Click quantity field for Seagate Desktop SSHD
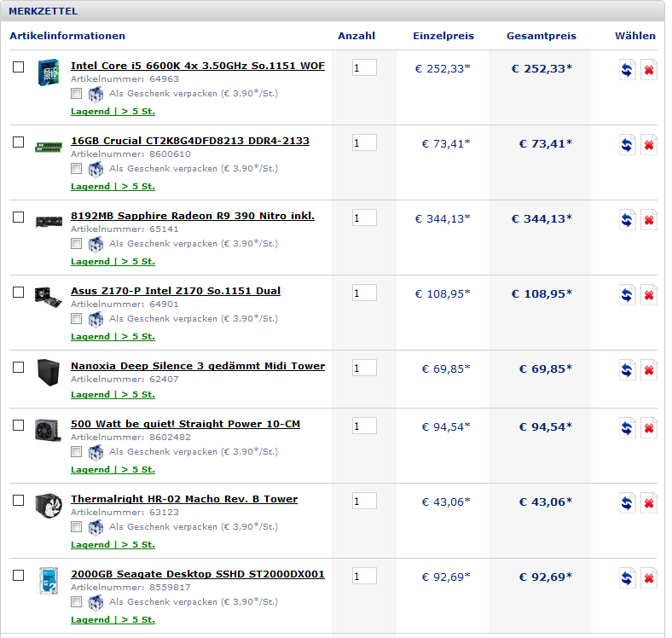Screen dimensions: 672x638 pyautogui.click(x=364, y=576)
